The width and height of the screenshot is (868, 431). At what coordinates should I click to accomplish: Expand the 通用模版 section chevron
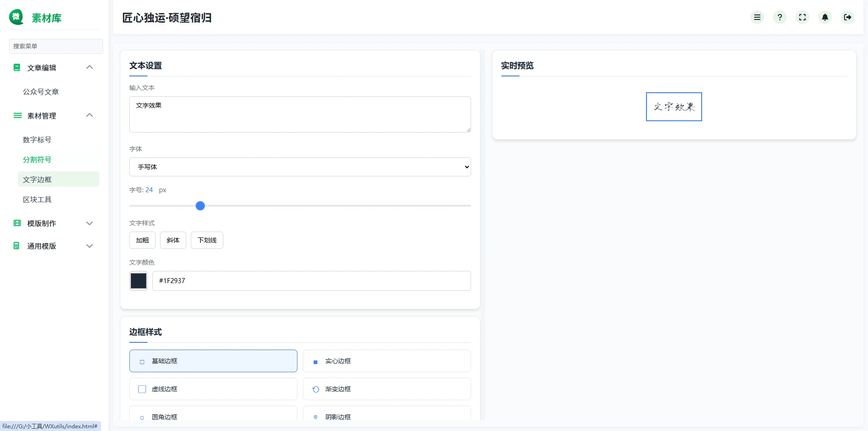click(x=90, y=246)
